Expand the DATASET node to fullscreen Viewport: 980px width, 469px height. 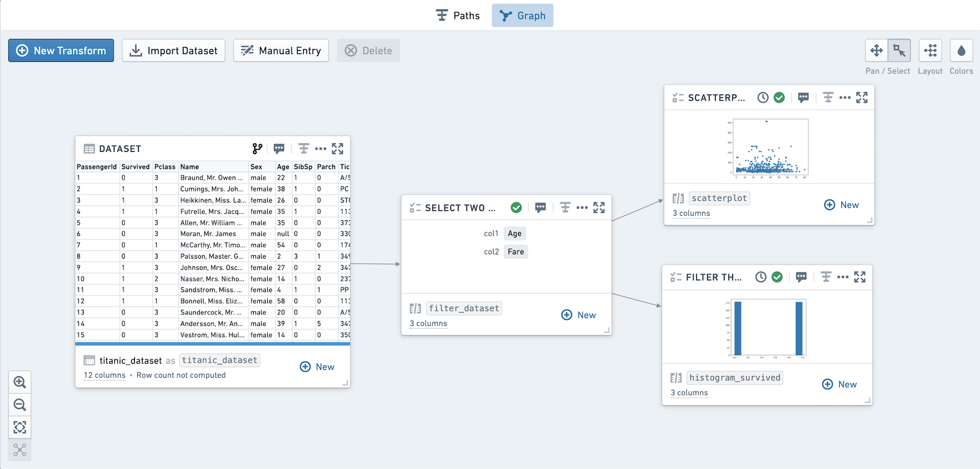338,149
